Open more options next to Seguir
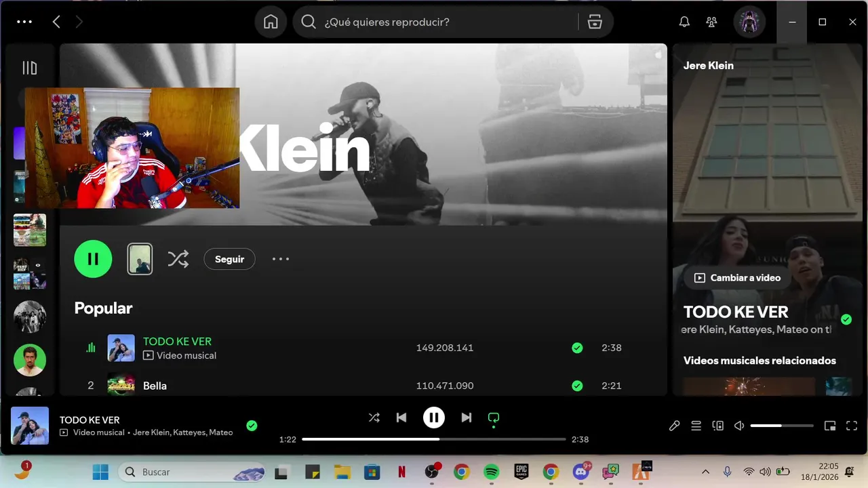 pyautogui.click(x=281, y=259)
